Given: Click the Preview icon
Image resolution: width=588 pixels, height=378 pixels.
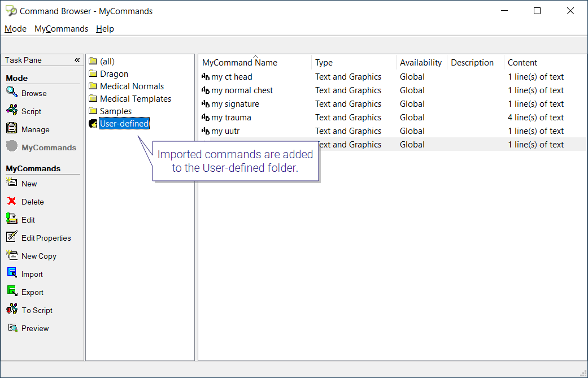Looking at the screenshot, I should [x=12, y=328].
